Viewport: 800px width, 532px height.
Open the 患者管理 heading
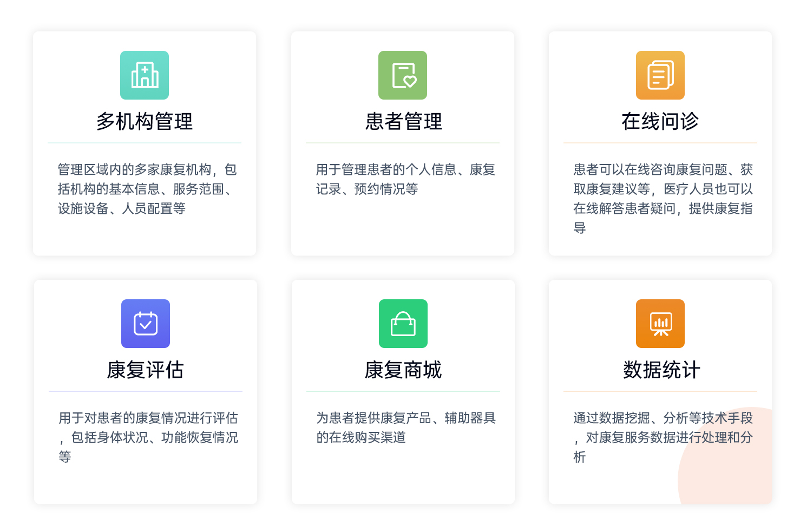(403, 121)
